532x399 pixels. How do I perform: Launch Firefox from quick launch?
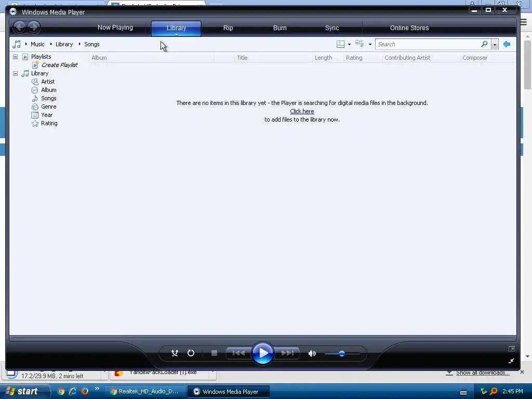click(85, 391)
